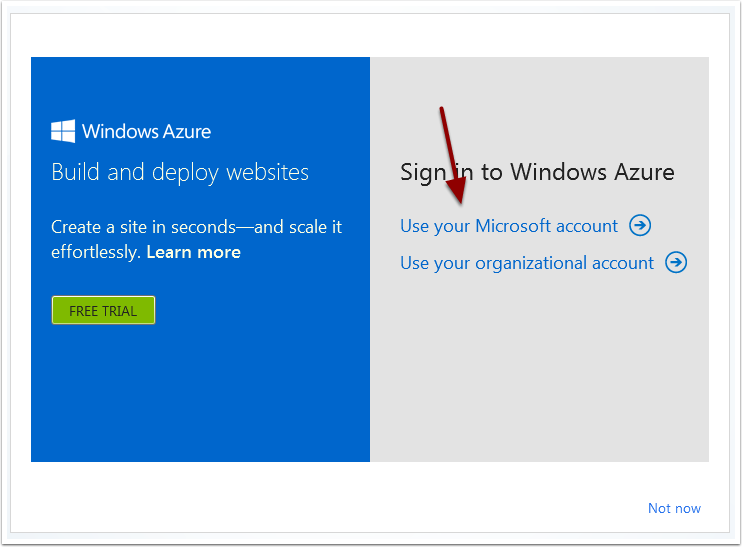The height and width of the screenshot is (547, 742).
Task: Open the Learn more link
Action: pyautogui.click(x=194, y=252)
